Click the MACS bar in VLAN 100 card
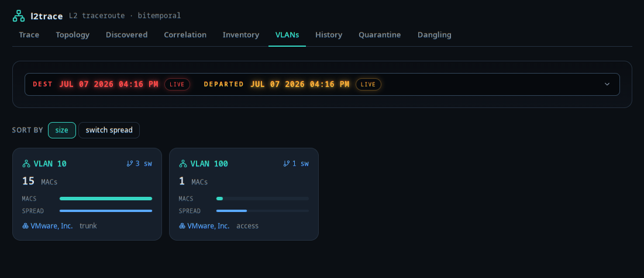Viewport: 644px width, 278px height. (x=263, y=199)
